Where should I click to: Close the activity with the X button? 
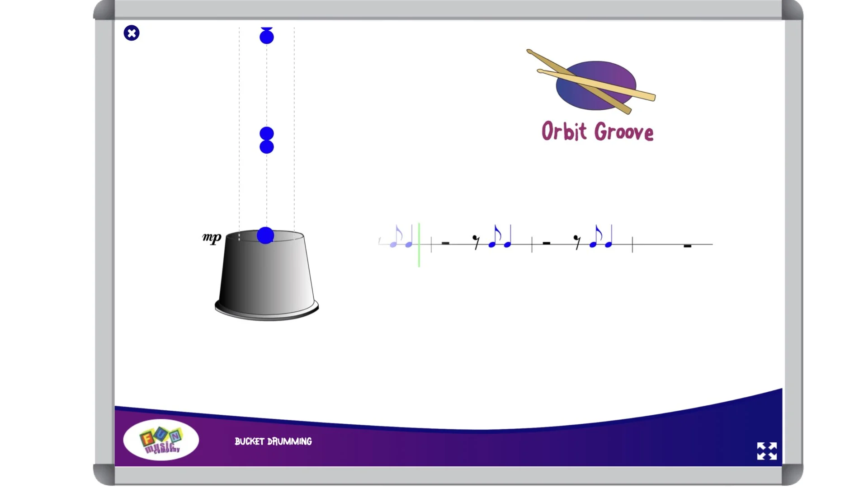click(x=132, y=33)
